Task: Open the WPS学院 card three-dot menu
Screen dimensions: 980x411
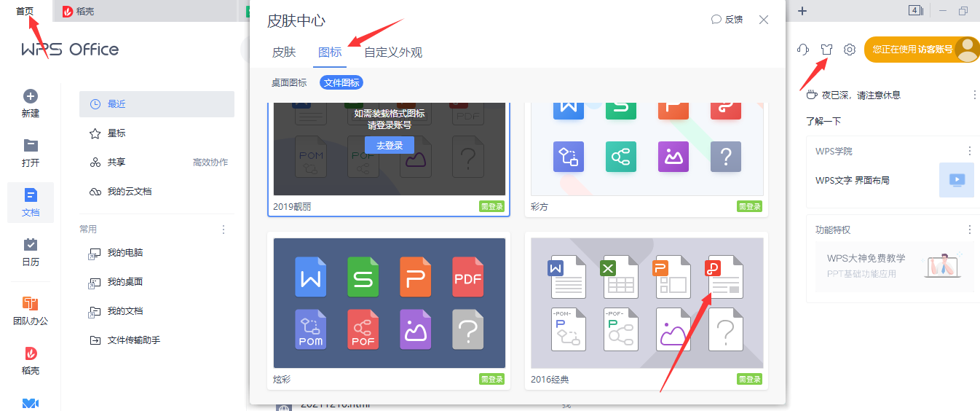Action: [970, 151]
